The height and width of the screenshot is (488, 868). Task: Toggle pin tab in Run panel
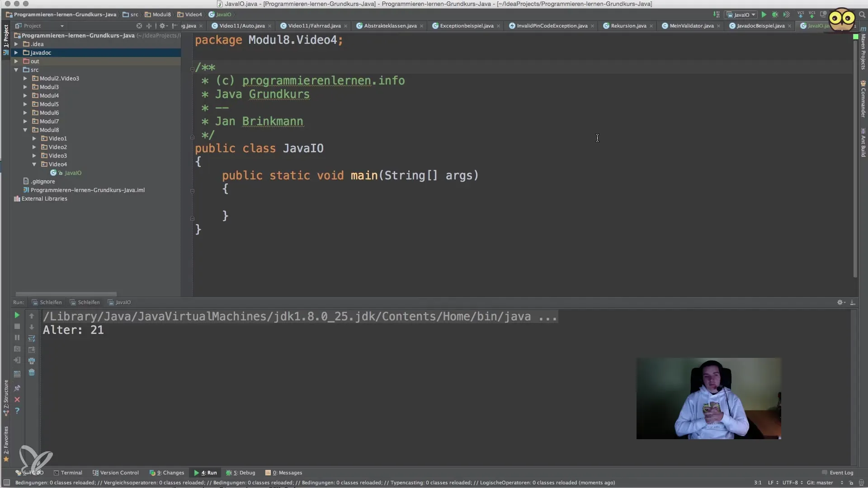tap(17, 388)
